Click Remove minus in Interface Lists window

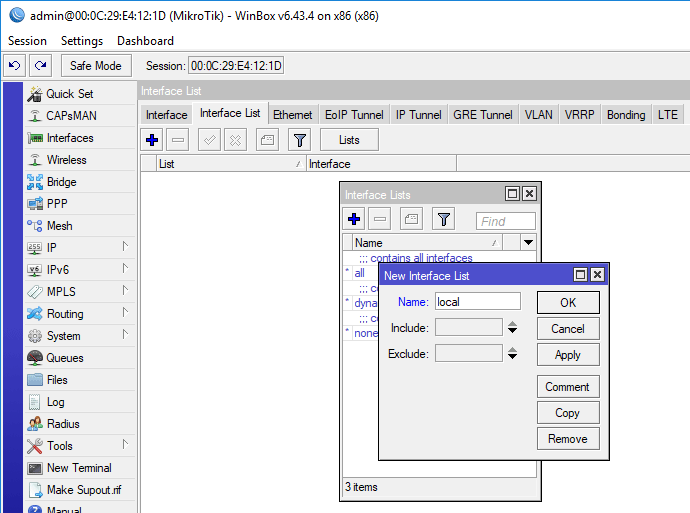point(380,219)
